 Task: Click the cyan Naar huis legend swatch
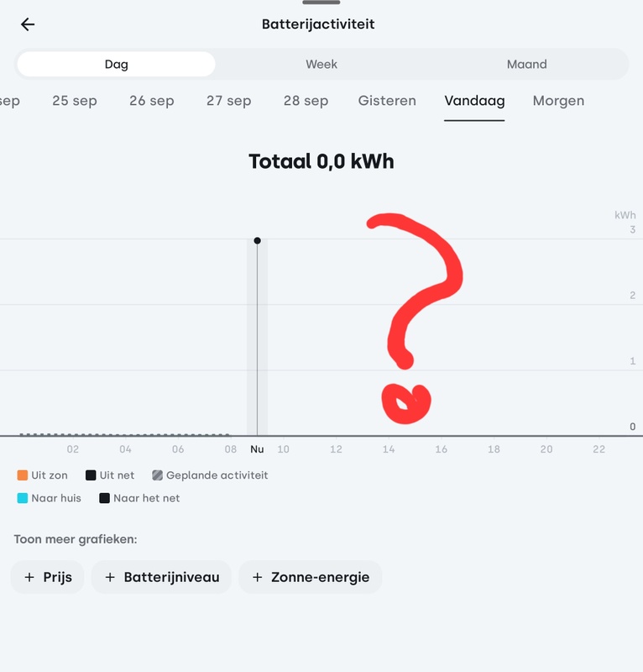pyautogui.click(x=23, y=498)
